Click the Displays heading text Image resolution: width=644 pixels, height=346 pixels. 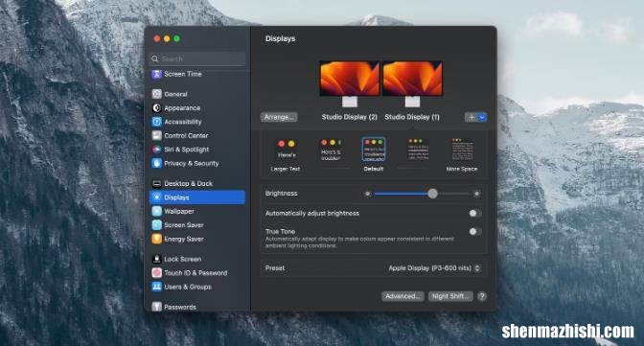(x=281, y=38)
